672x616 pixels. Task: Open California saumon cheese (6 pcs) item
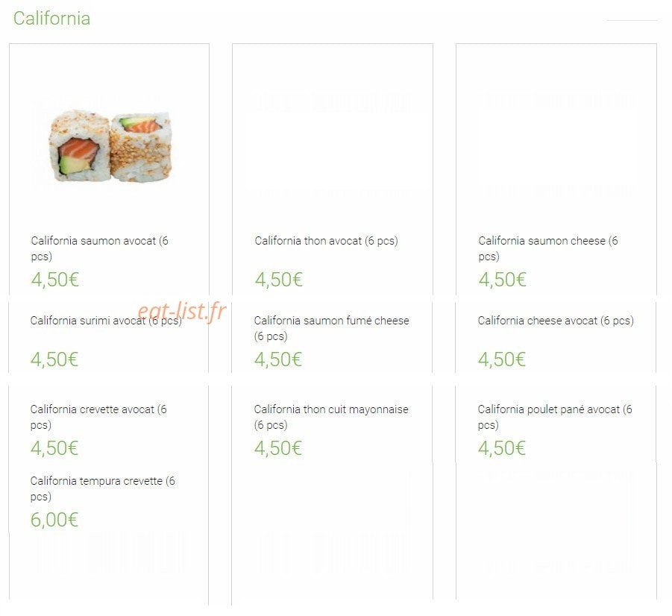pyautogui.click(x=548, y=248)
